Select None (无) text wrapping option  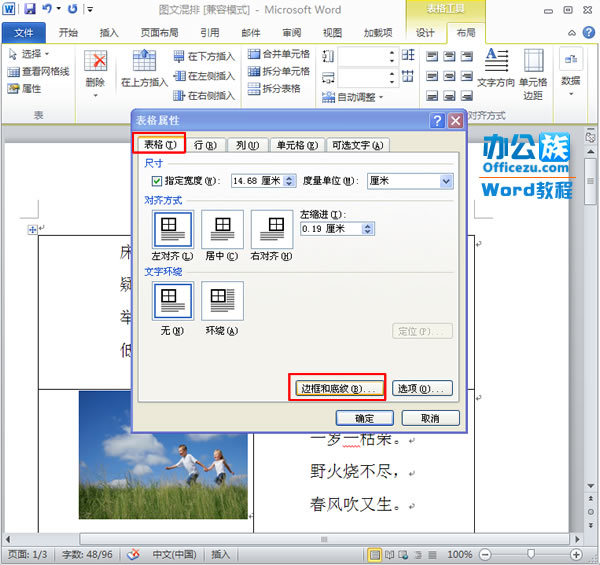(173, 301)
